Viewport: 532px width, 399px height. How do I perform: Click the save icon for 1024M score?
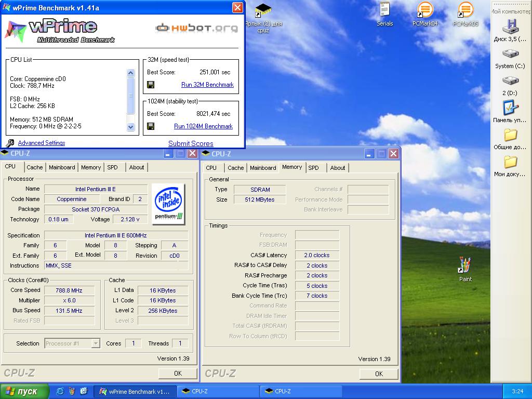pos(151,126)
